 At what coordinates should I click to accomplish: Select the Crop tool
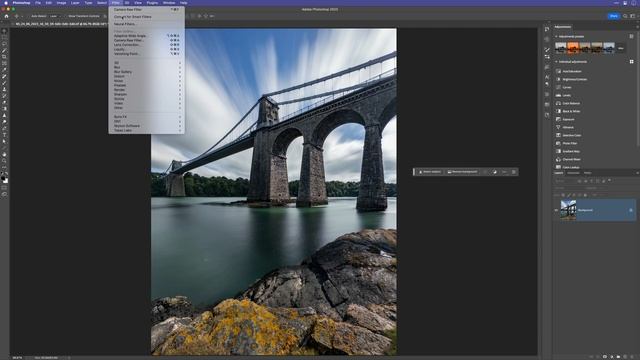(4, 57)
